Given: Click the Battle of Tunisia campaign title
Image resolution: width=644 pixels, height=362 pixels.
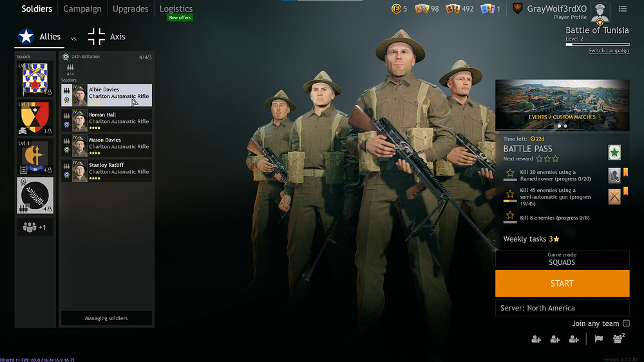Looking at the screenshot, I should (597, 30).
